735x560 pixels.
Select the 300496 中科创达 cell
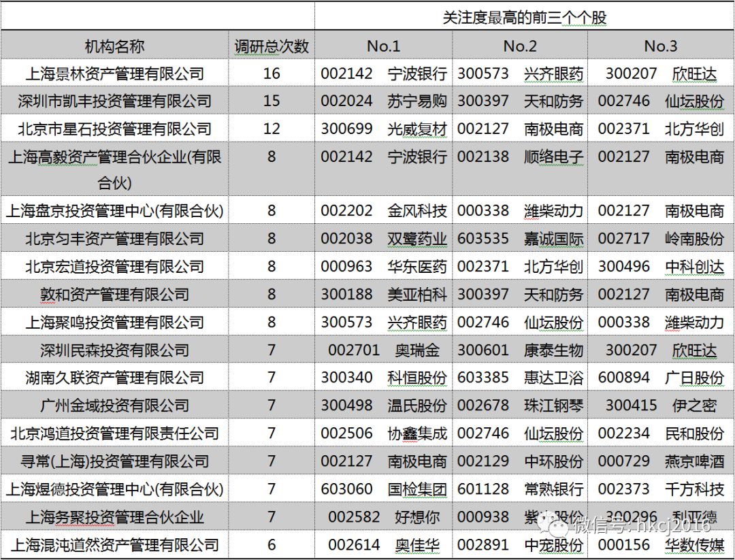pos(660,266)
